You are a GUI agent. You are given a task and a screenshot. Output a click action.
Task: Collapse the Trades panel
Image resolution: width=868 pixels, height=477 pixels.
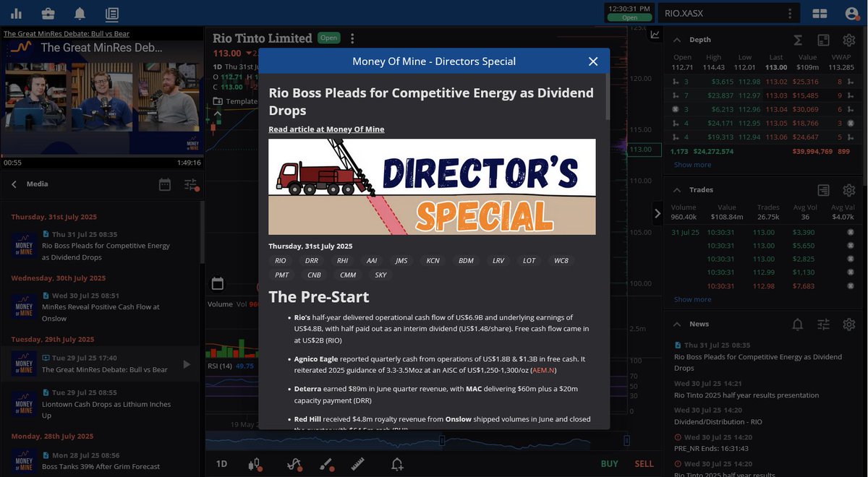pos(677,189)
